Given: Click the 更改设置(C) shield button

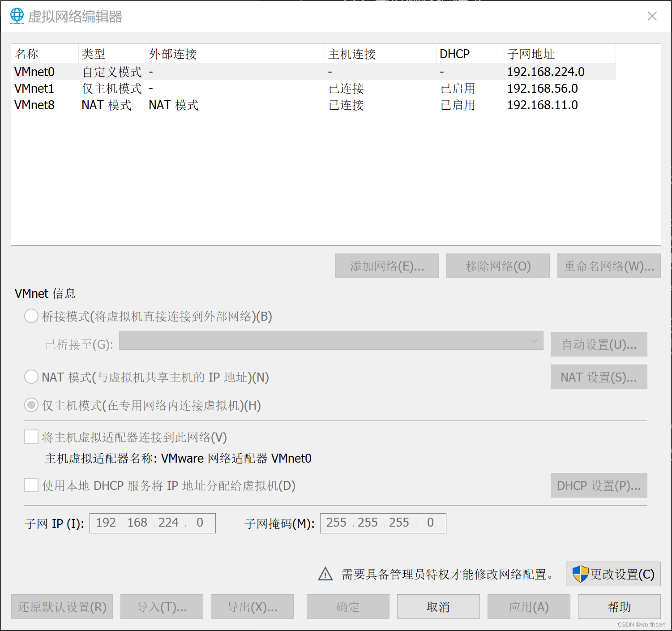Looking at the screenshot, I should [613, 574].
